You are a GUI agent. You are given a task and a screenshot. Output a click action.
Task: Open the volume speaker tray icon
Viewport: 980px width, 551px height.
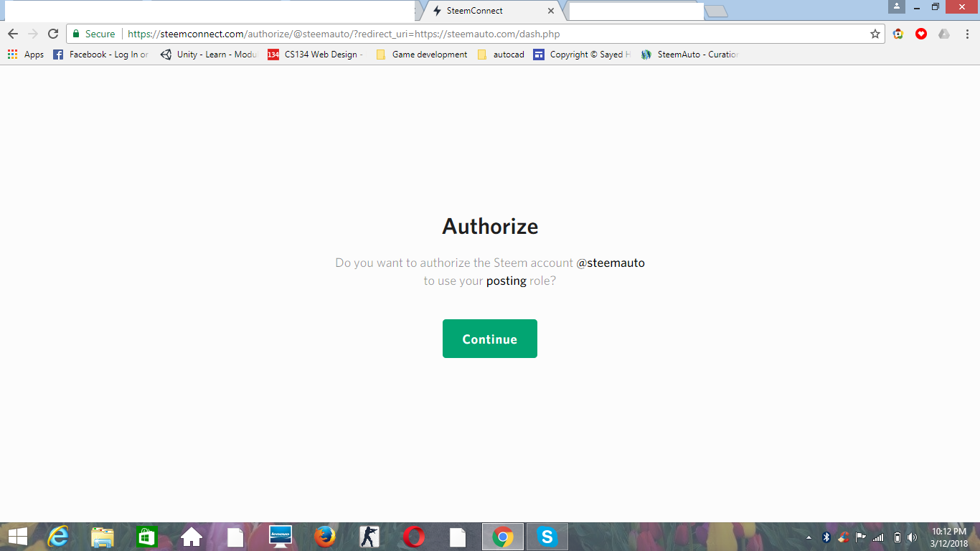[x=913, y=537]
